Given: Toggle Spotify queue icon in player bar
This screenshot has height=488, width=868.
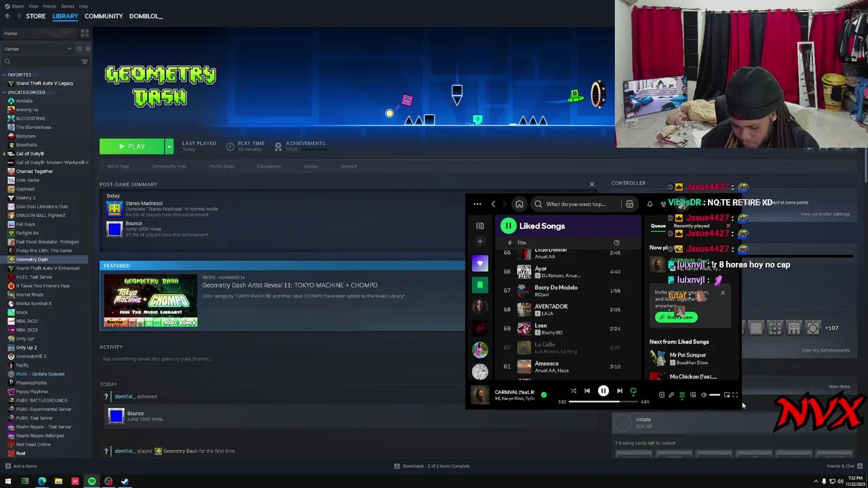Looking at the screenshot, I should [x=682, y=395].
